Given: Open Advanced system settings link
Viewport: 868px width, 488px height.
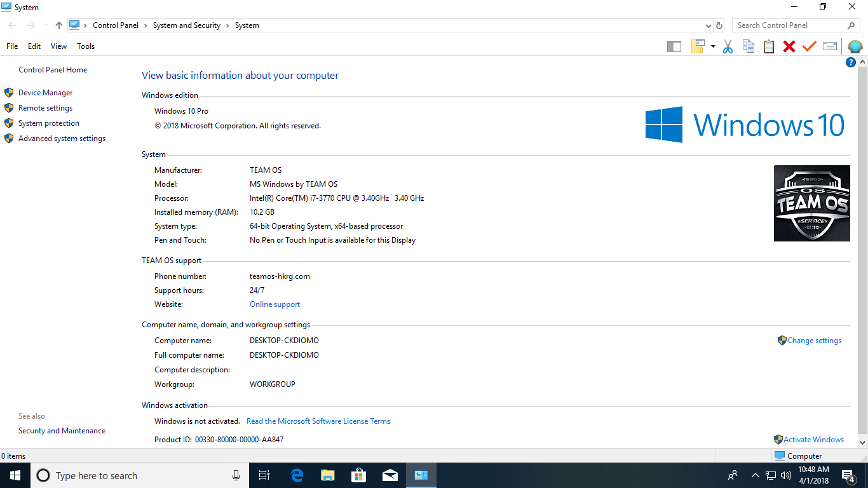Looking at the screenshot, I should coord(62,139).
